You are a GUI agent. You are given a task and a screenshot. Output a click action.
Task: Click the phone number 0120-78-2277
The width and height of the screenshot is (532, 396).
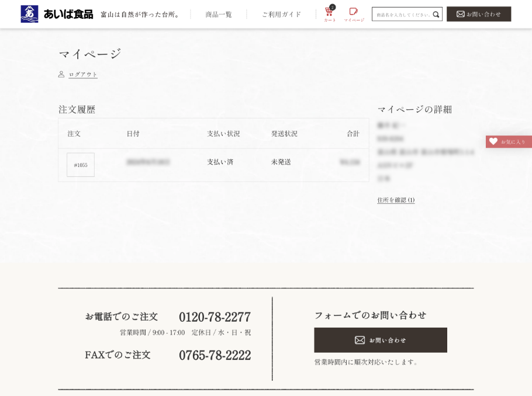point(215,317)
